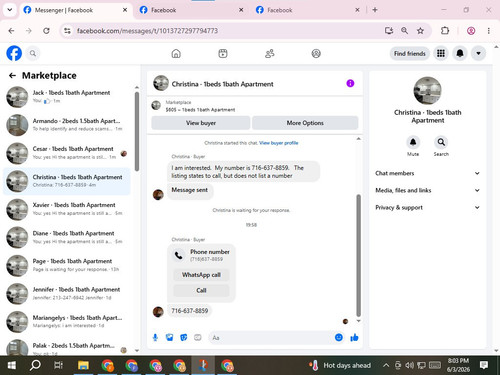Reload the page
The image size is (500, 375).
(x=46, y=31)
